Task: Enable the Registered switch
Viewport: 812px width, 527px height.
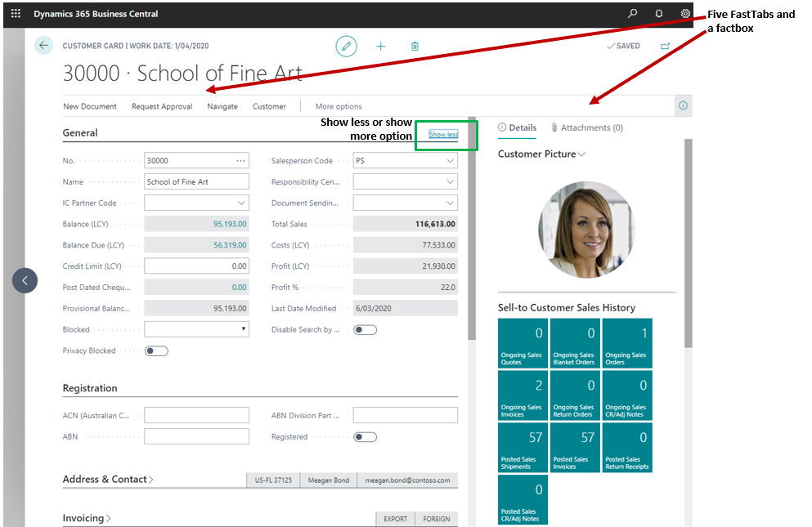Action: point(365,437)
